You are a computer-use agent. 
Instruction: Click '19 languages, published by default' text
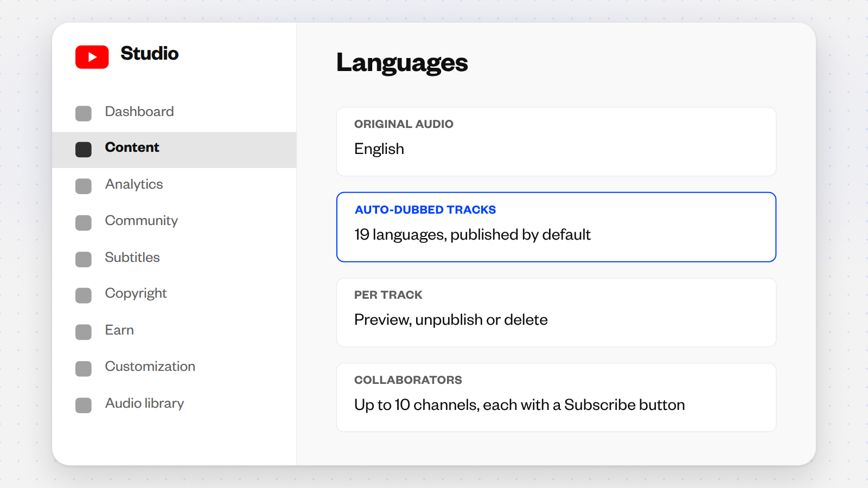tap(473, 235)
